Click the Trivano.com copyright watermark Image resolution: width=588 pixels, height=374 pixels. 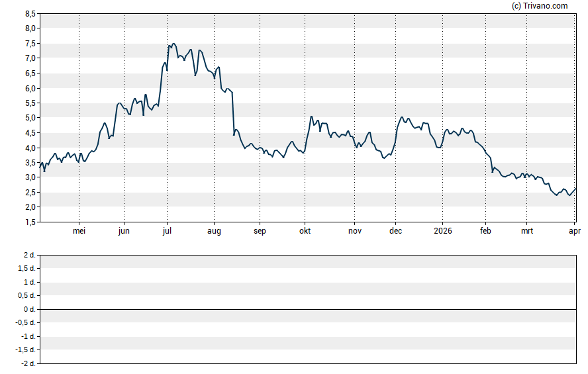click(540, 6)
